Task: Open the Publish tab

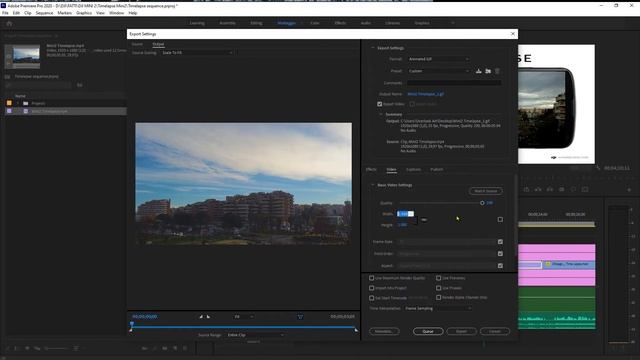Action: [436, 169]
